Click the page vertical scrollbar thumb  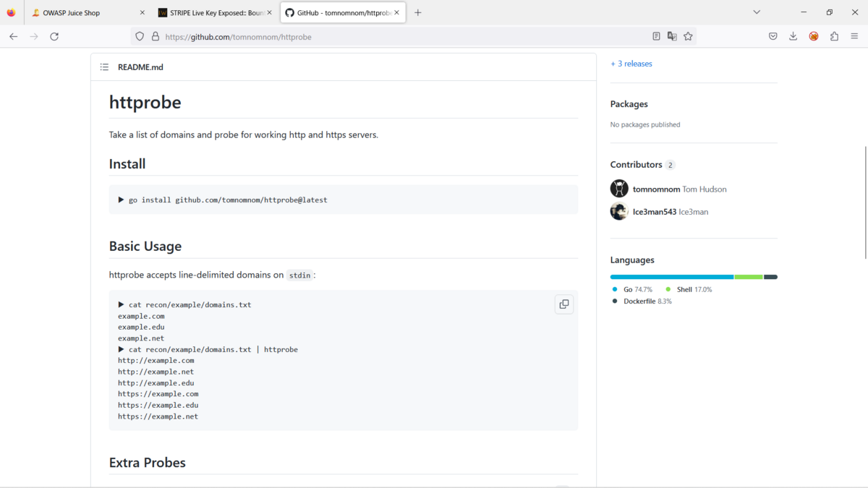(x=865, y=202)
